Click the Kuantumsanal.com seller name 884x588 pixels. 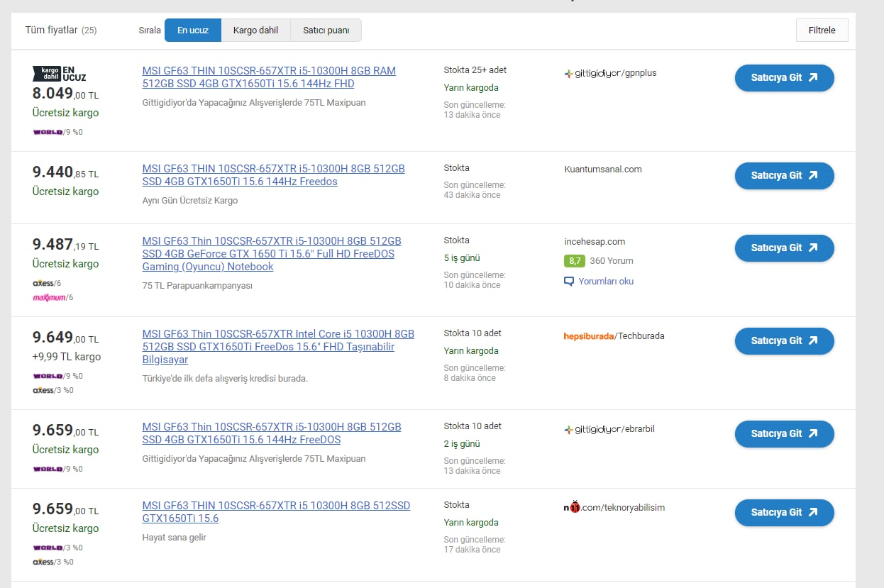(x=603, y=170)
